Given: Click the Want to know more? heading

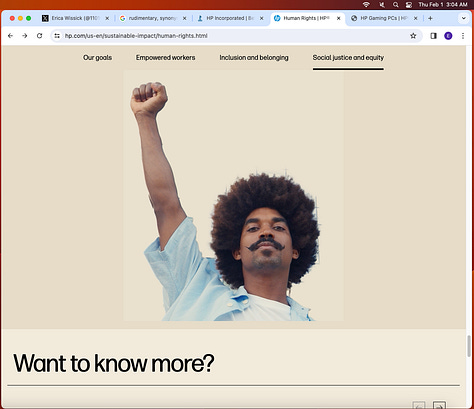Looking at the screenshot, I should tap(114, 363).
